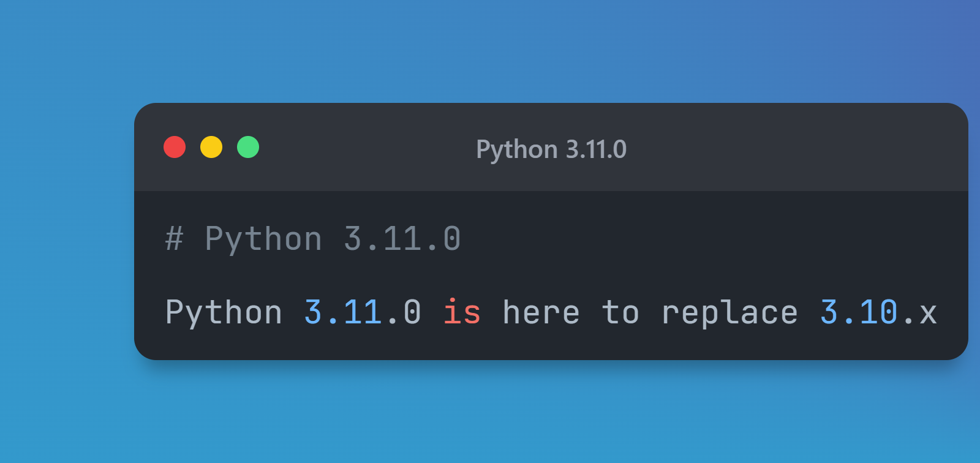This screenshot has width=980, height=463.
Task: Click the word 'replace' in the code
Action: coord(729,313)
